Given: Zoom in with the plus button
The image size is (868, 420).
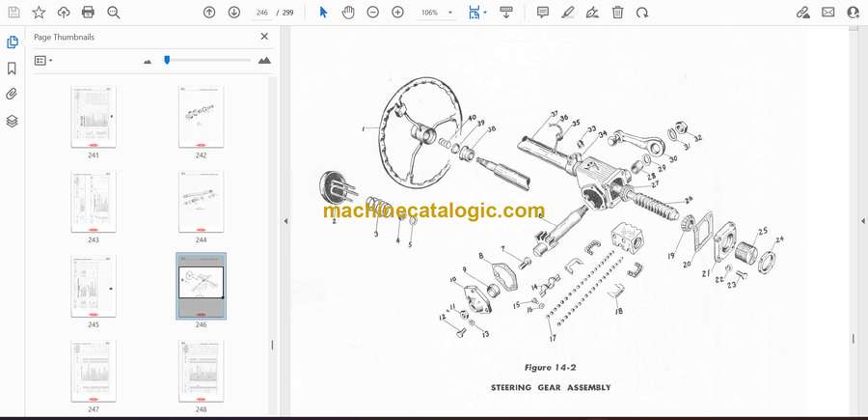Looking at the screenshot, I should coord(397,13).
